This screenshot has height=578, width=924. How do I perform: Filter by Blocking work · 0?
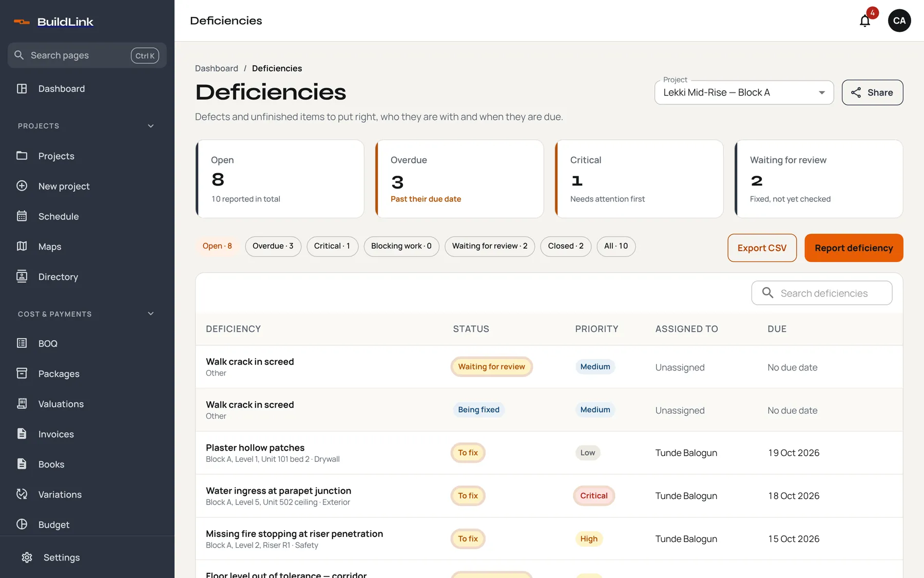click(401, 246)
